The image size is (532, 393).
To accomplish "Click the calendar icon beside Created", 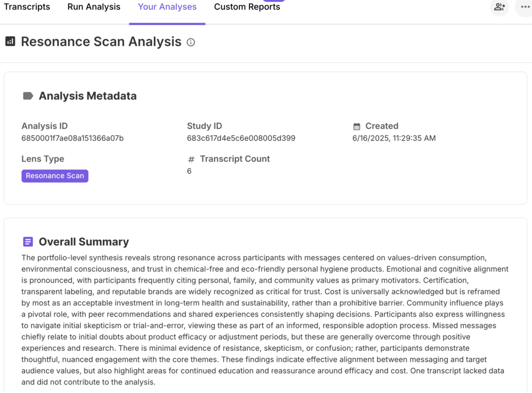I will pyautogui.click(x=356, y=126).
